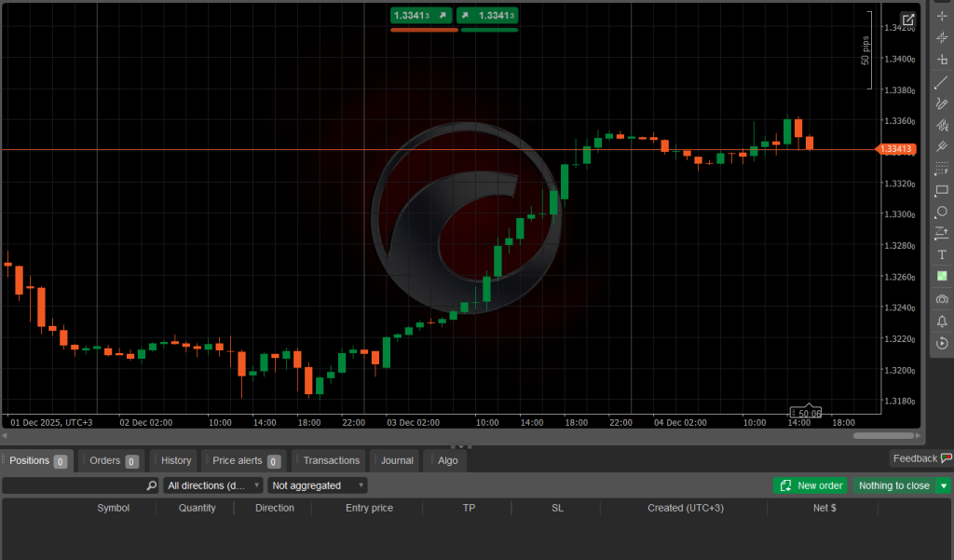Click the Sell button showing 1.33413

[421, 15]
